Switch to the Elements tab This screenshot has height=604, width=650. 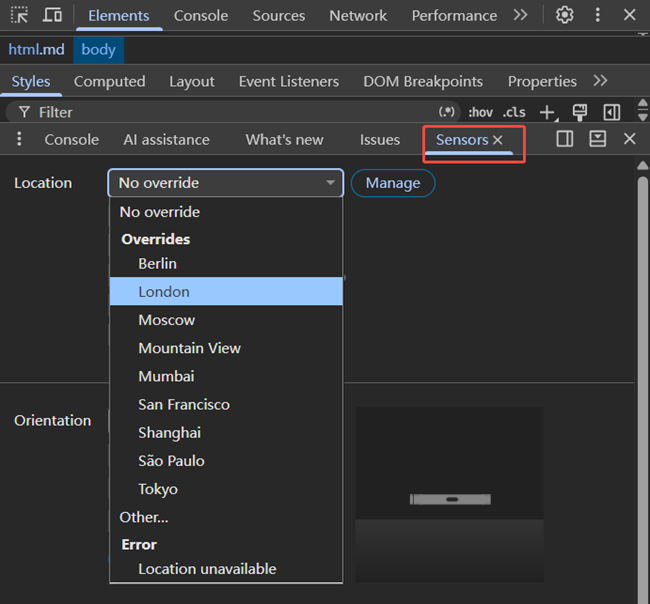point(119,16)
